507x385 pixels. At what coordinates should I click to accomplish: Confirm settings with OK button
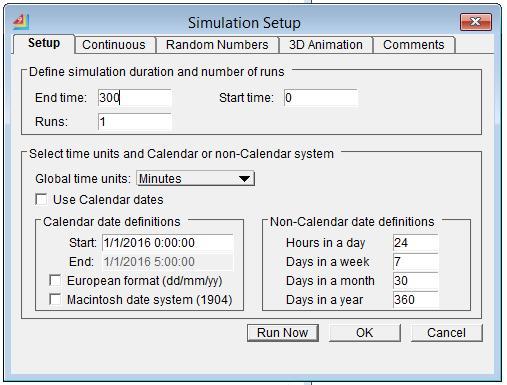point(365,333)
